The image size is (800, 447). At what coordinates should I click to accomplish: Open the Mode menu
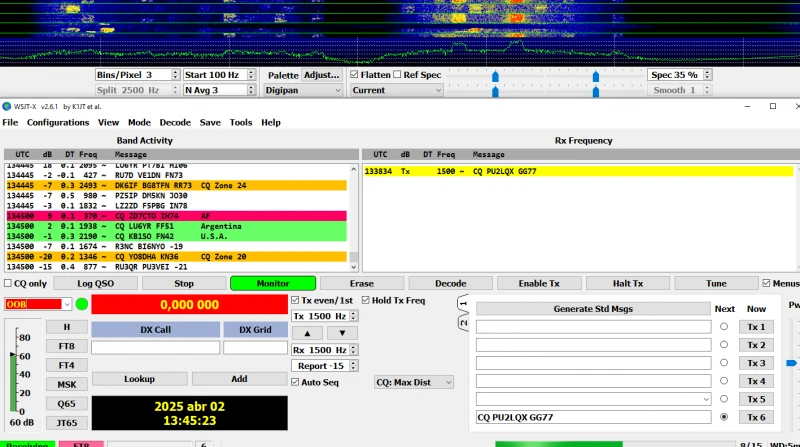click(x=139, y=122)
